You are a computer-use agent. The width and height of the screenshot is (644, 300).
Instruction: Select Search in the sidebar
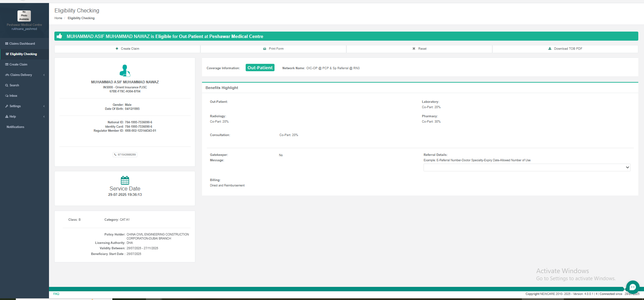(x=14, y=85)
